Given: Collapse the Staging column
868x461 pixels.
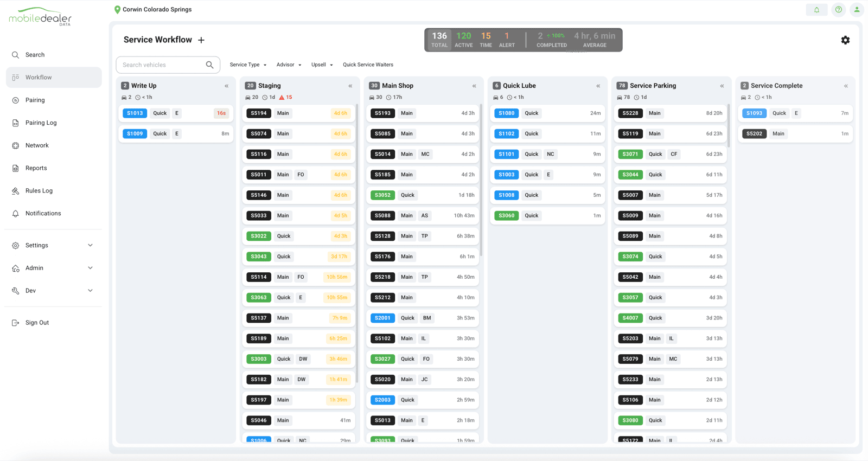Looking at the screenshot, I should [x=350, y=86].
